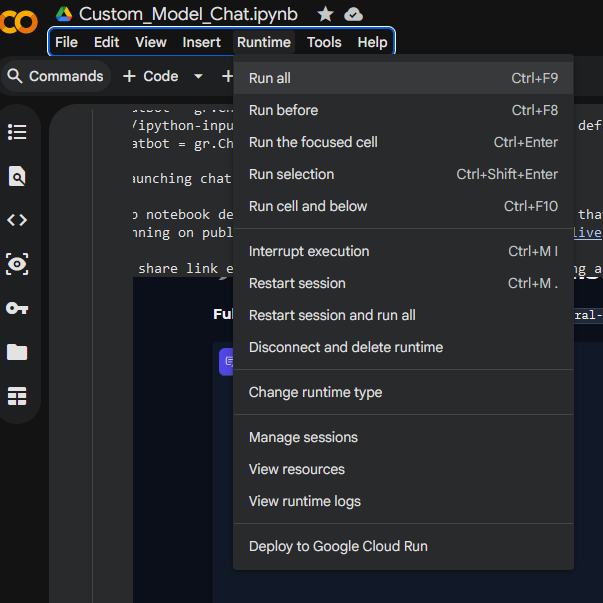
Task: Add a new Code cell
Action: [150, 76]
